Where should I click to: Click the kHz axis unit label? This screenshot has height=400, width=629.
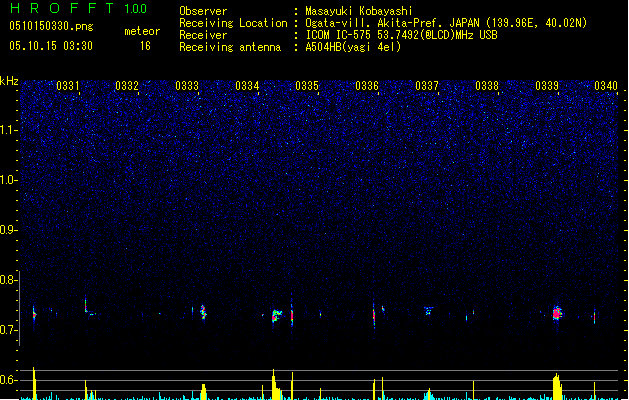[9, 81]
